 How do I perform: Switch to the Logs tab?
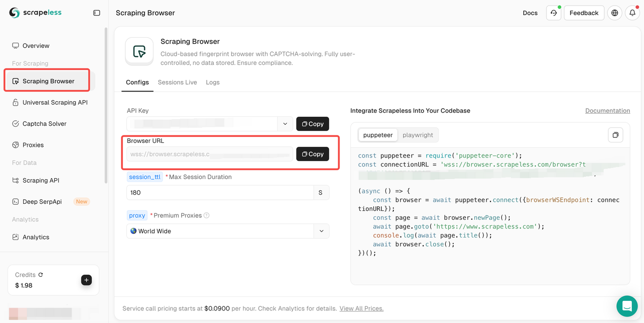tap(213, 83)
